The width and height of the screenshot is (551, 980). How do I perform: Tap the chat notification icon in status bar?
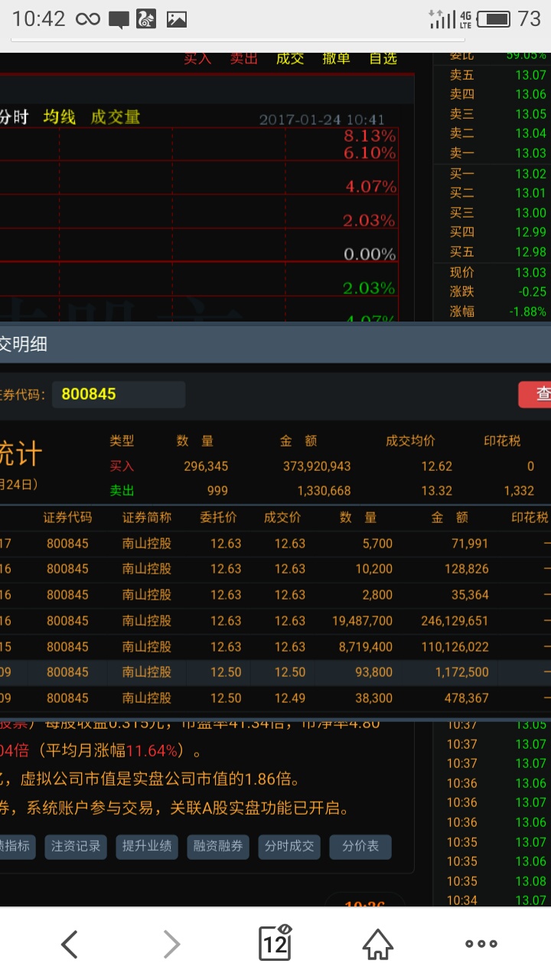(119, 19)
